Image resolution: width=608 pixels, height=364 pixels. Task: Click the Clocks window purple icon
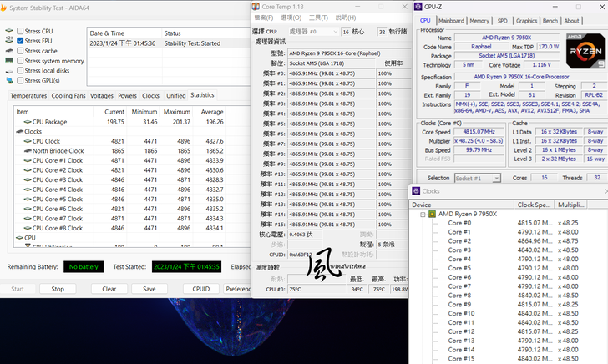tap(414, 191)
